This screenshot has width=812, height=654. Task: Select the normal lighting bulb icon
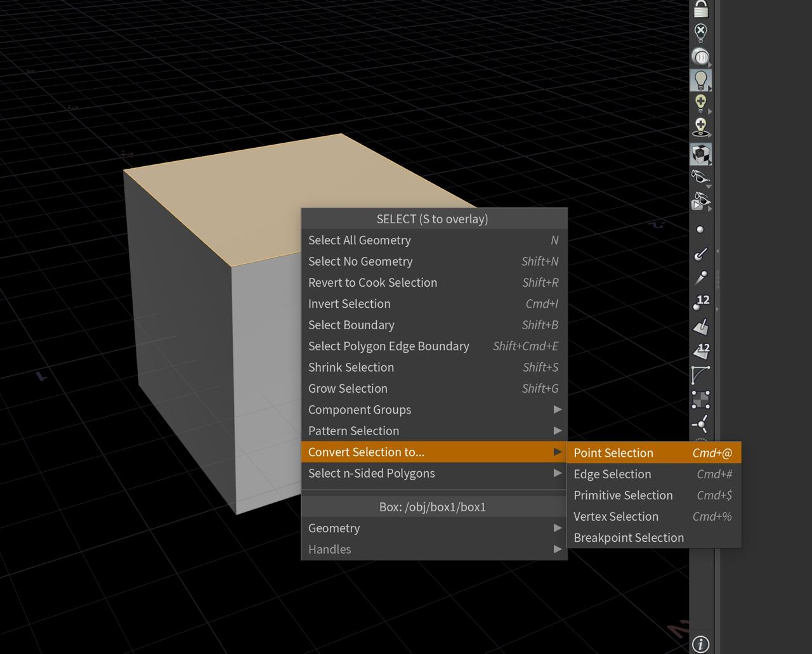click(x=700, y=81)
